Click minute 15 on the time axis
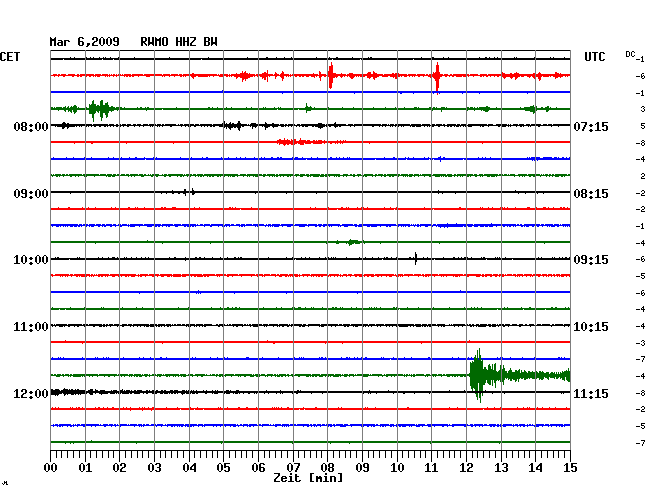This screenshot has width=650, height=494. click(570, 468)
